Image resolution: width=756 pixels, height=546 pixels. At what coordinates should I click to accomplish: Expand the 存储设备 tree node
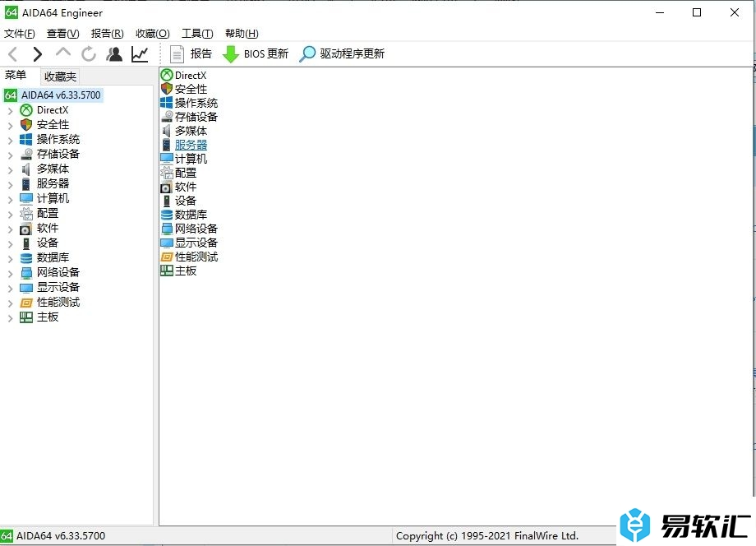[10, 155]
